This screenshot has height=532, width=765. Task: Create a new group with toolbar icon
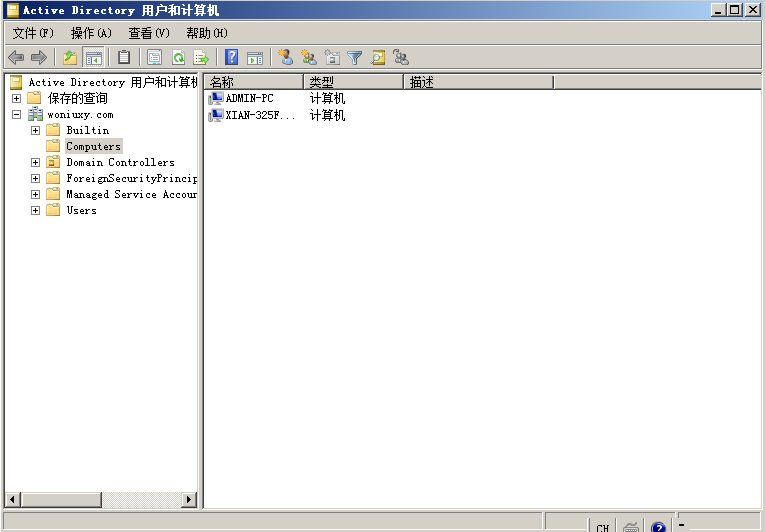click(x=308, y=57)
